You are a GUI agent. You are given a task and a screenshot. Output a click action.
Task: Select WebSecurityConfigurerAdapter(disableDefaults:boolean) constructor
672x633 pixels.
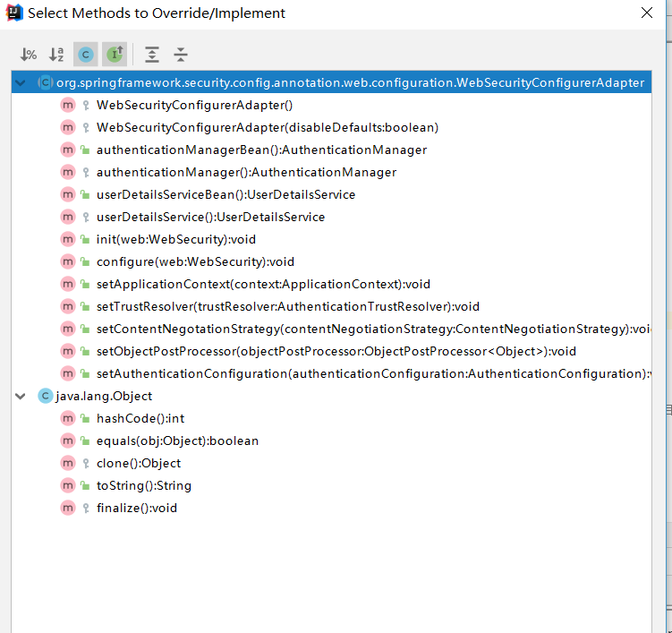click(268, 127)
